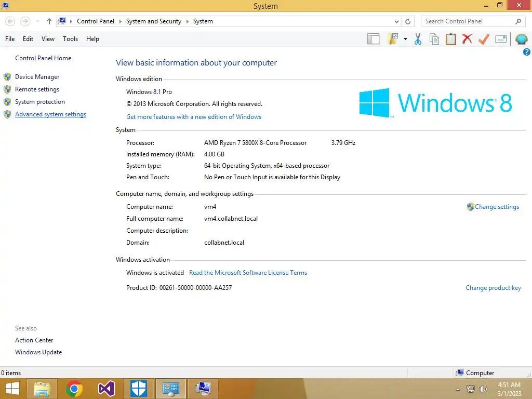Click the navigation pane layout toolbar icon

373,38
